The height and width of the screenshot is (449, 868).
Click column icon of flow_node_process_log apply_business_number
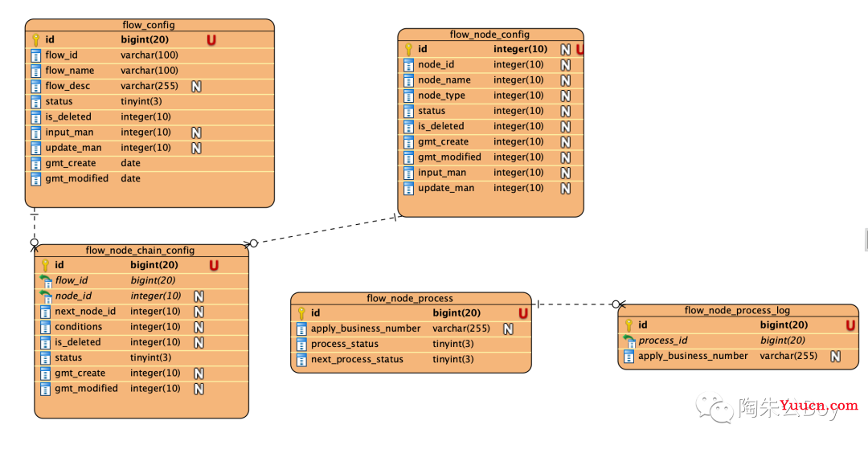click(628, 356)
